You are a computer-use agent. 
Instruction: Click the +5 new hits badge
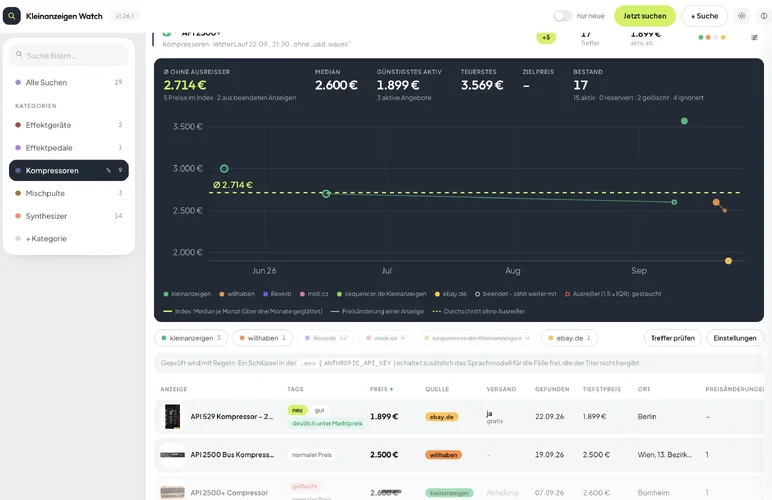(x=546, y=37)
